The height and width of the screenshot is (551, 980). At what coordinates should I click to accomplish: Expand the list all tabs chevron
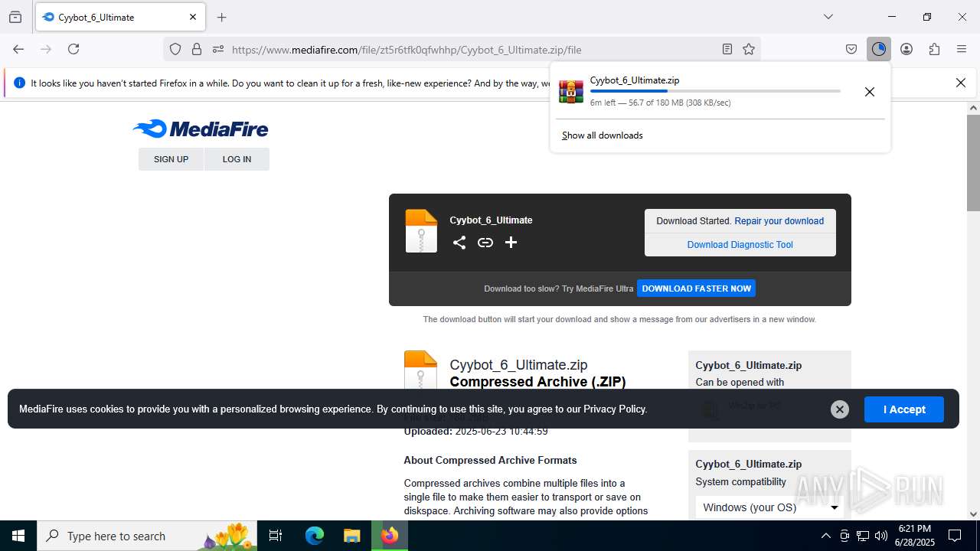[x=828, y=17]
